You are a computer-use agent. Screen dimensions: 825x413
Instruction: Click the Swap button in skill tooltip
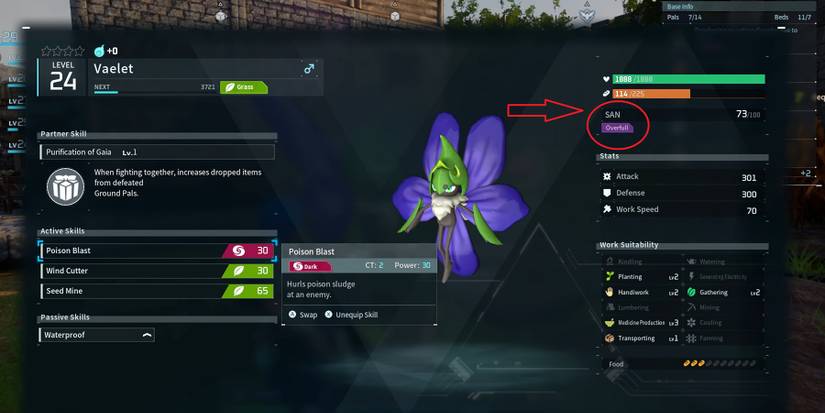coord(303,315)
